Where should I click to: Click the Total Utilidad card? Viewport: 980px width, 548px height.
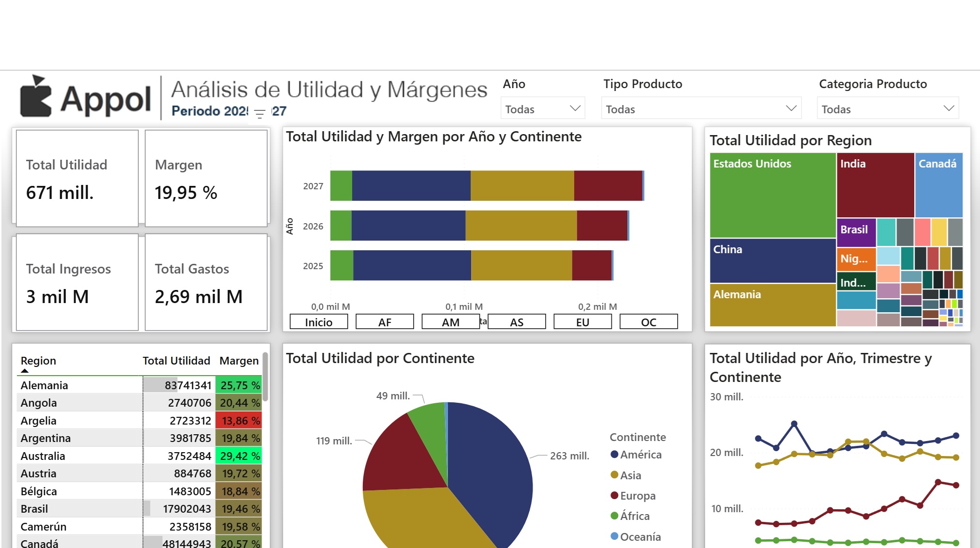coord(77,178)
